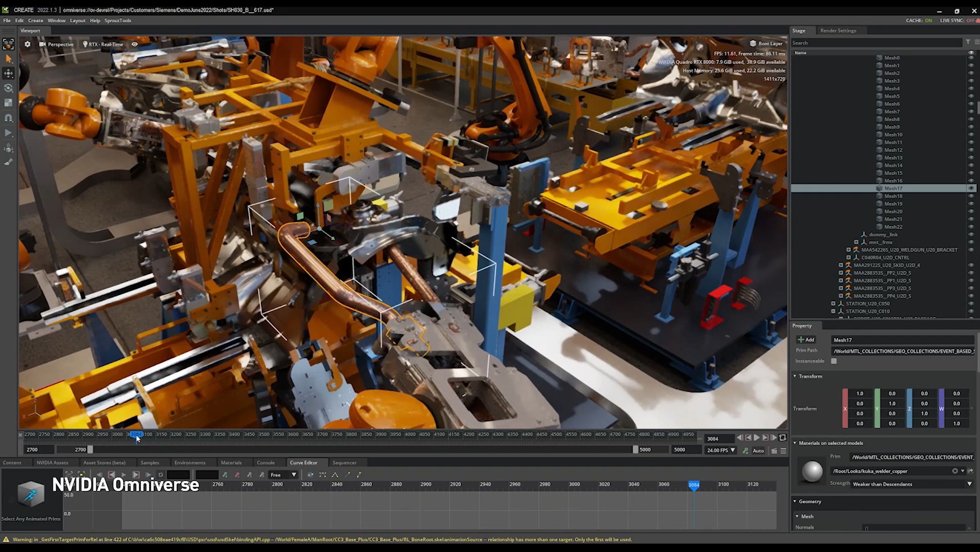Open the SproutTools menu
Image resolution: width=980 pixels, height=552 pixels.
pos(118,20)
